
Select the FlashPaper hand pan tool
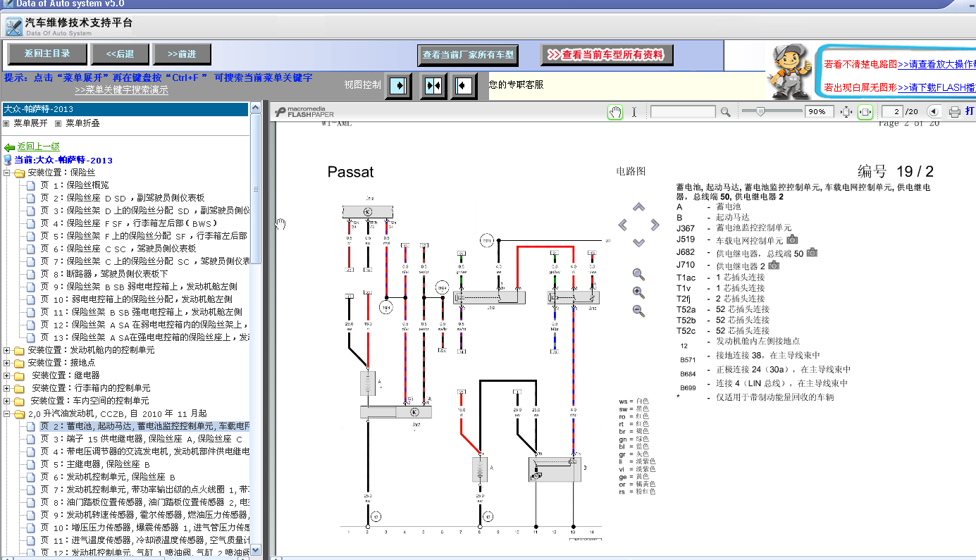coord(615,112)
